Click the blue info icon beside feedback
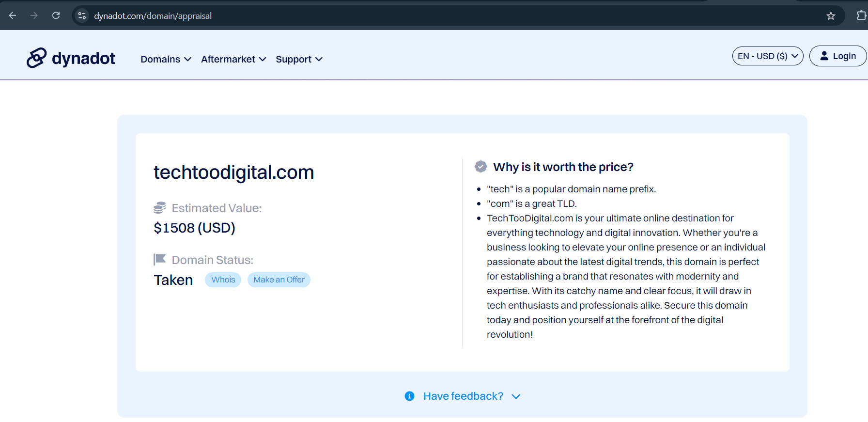Screen dimensions: 868x422 tap(409, 396)
